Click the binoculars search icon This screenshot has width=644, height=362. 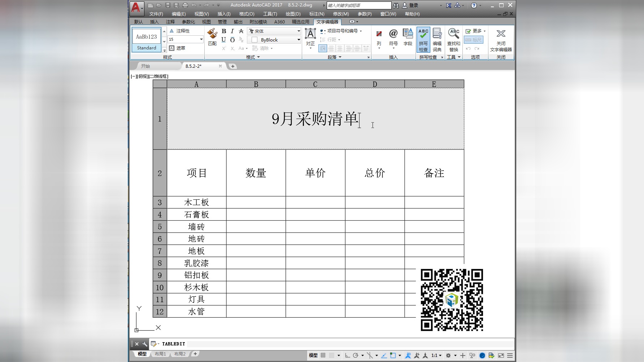click(396, 5)
